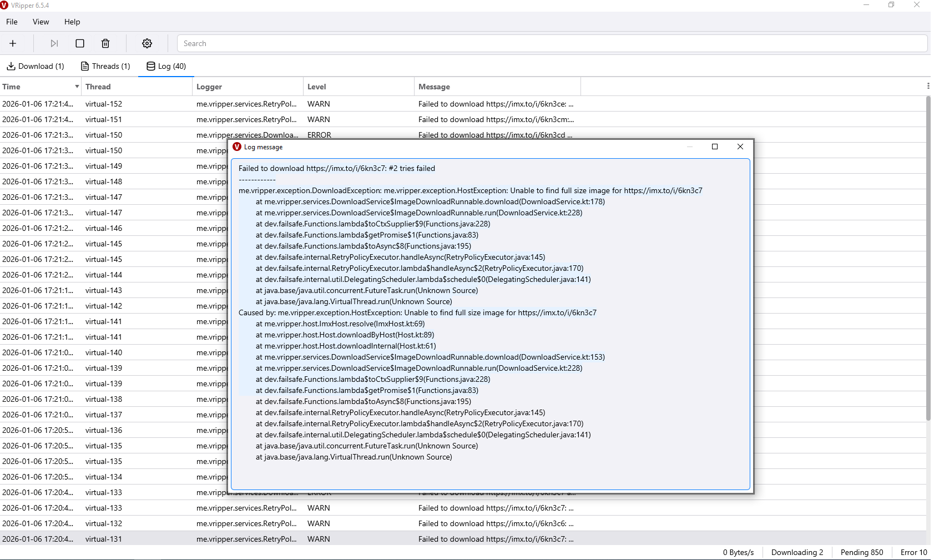
Task: Open the File menu
Action: (12, 22)
